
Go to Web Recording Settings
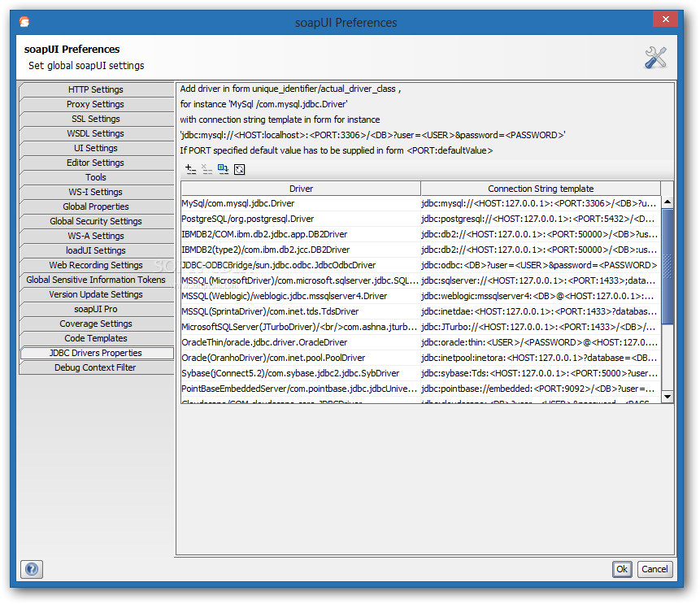[96, 265]
